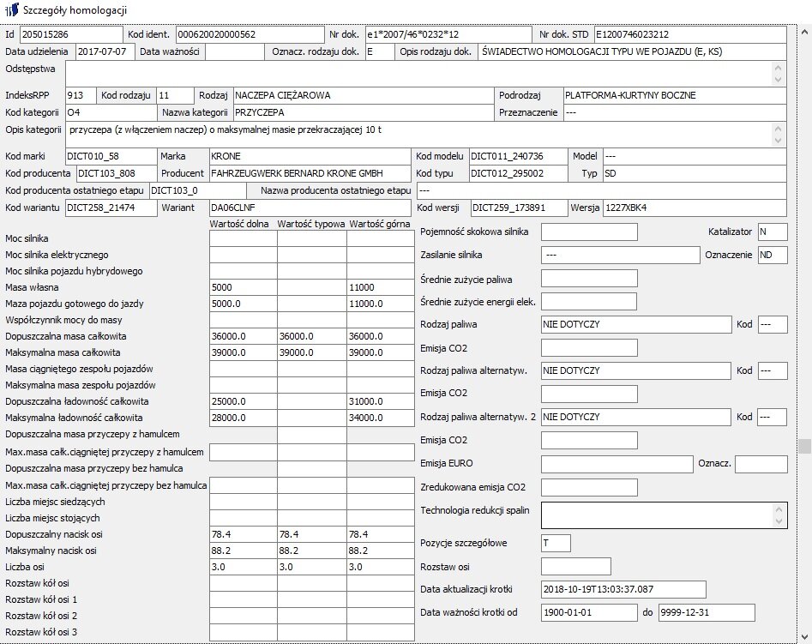Focus the Pozycje szczegółowe field showing T
The width and height of the screenshot is (812, 644).
[x=556, y=543]
